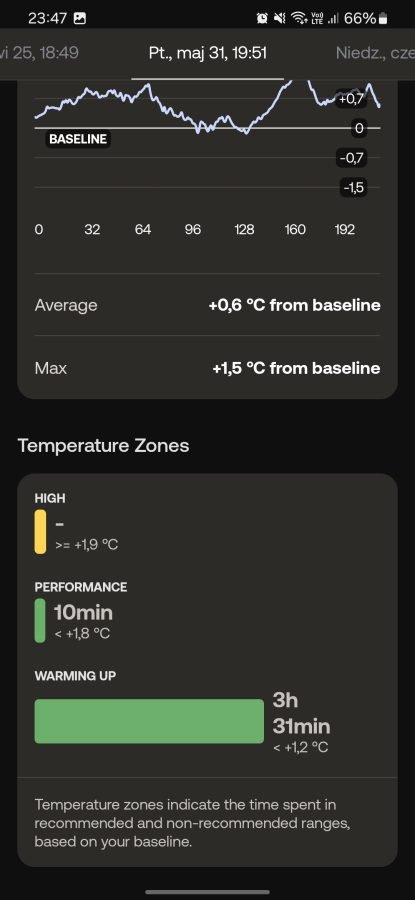Tap the battery indicator icon

click(x=383, y=18)
